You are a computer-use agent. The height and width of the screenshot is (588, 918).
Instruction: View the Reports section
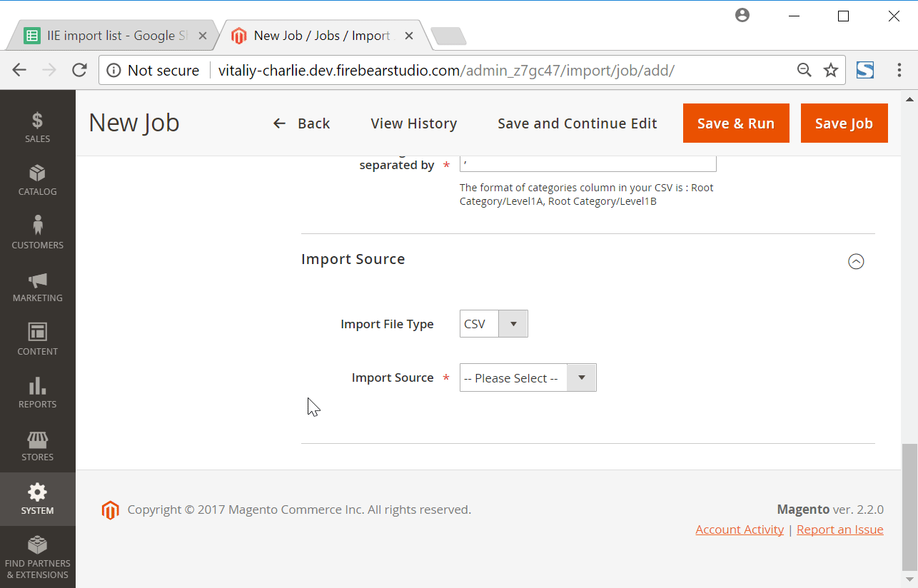coord(37,392)
